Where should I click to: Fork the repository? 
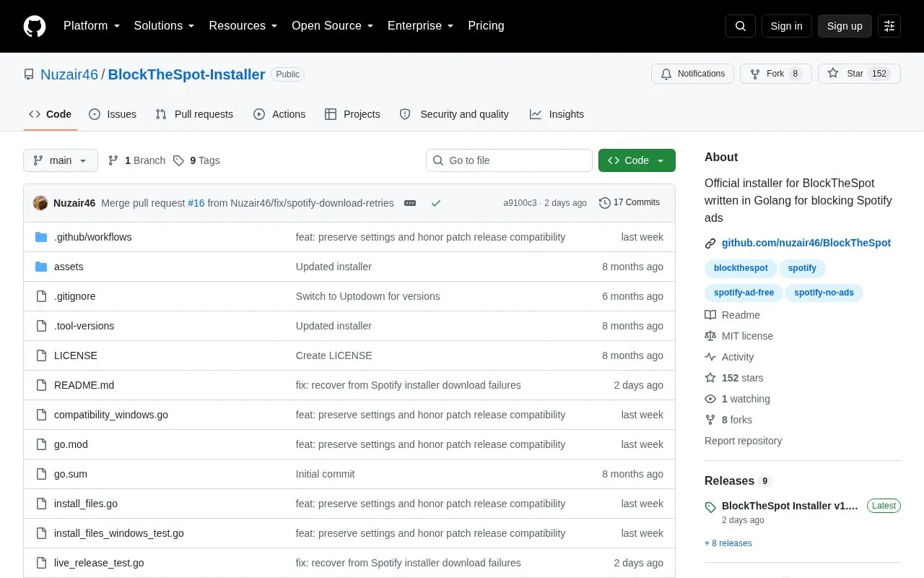pyautogui.click(x=776, y=74)
